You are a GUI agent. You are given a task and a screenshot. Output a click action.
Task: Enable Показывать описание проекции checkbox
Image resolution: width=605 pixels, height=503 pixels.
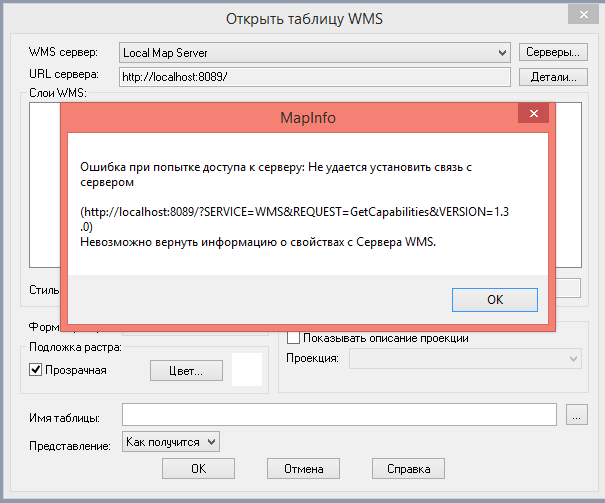click(293, 338)
